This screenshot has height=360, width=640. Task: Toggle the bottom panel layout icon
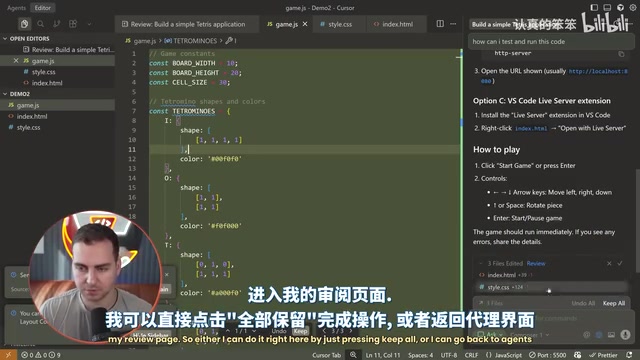click(607, 7)
